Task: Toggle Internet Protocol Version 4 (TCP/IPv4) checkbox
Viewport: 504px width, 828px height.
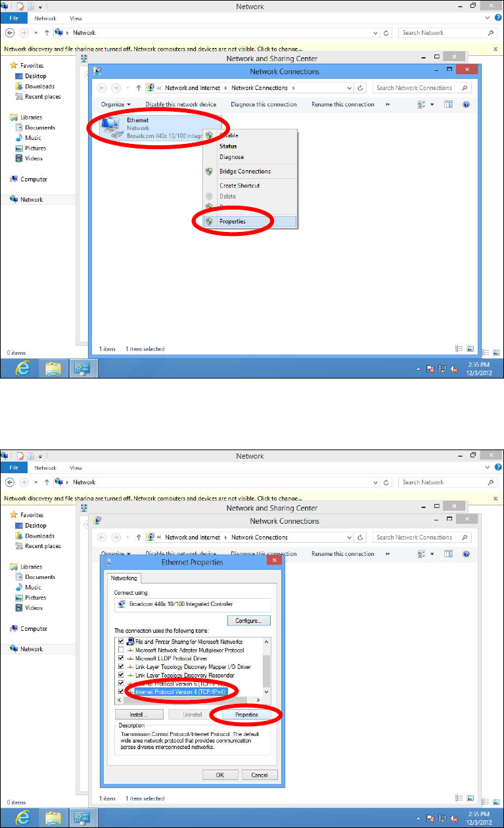Action: pos(120,692)
